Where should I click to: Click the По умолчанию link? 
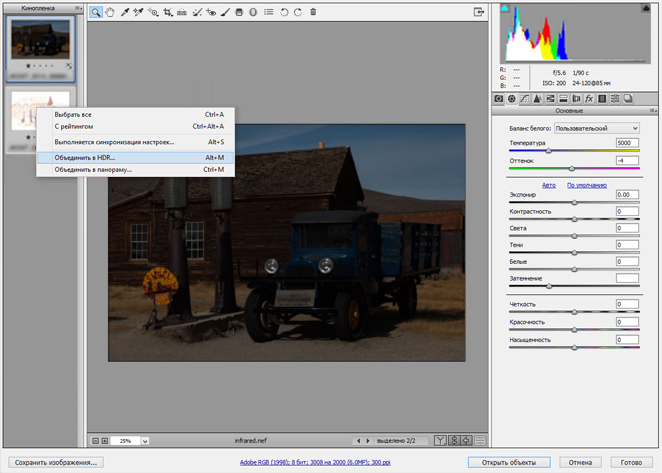tap(586, 185)
